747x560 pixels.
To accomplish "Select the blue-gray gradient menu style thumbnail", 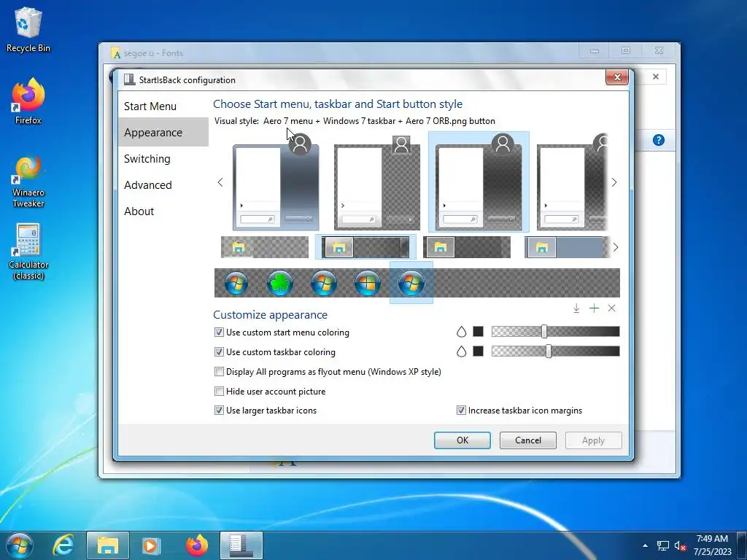I will click(x=276, y=182).
